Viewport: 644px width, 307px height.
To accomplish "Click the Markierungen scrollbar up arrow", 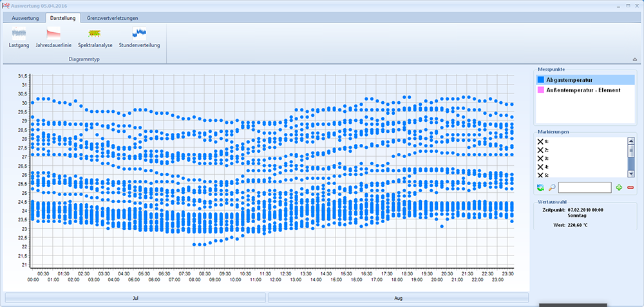I will point(631,141).
